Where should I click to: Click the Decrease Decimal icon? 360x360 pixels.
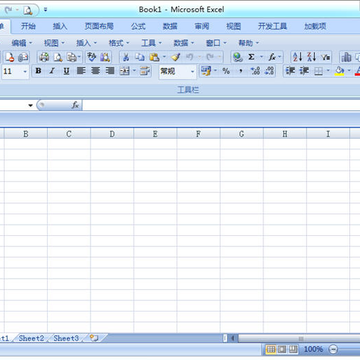click(269, 71)
